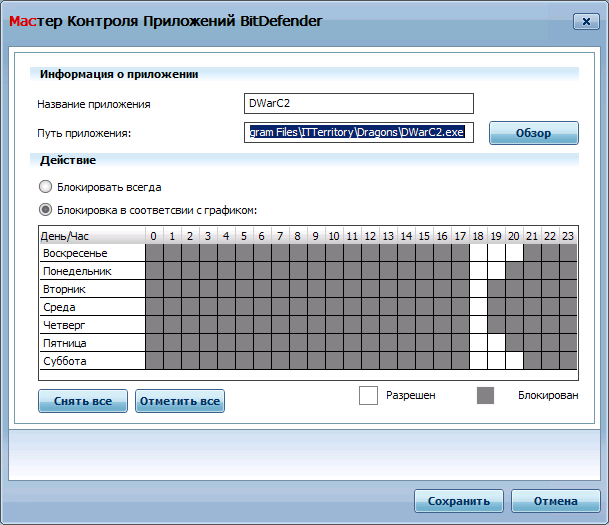The width and height of the screenshot is (609, 525).
Task: Toggle Воскресенье hour 20 cell
Action: tap(514, 253)
